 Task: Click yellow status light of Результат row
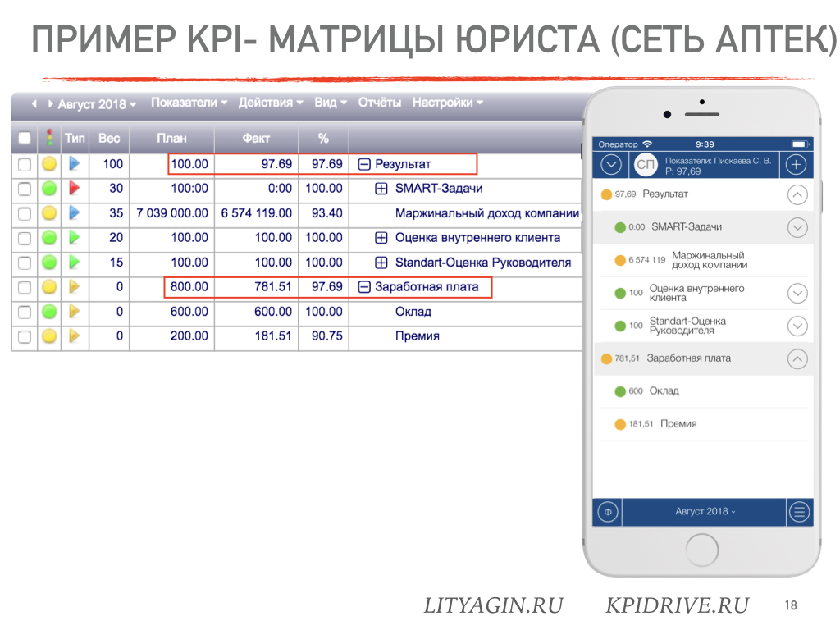(49, 164)
